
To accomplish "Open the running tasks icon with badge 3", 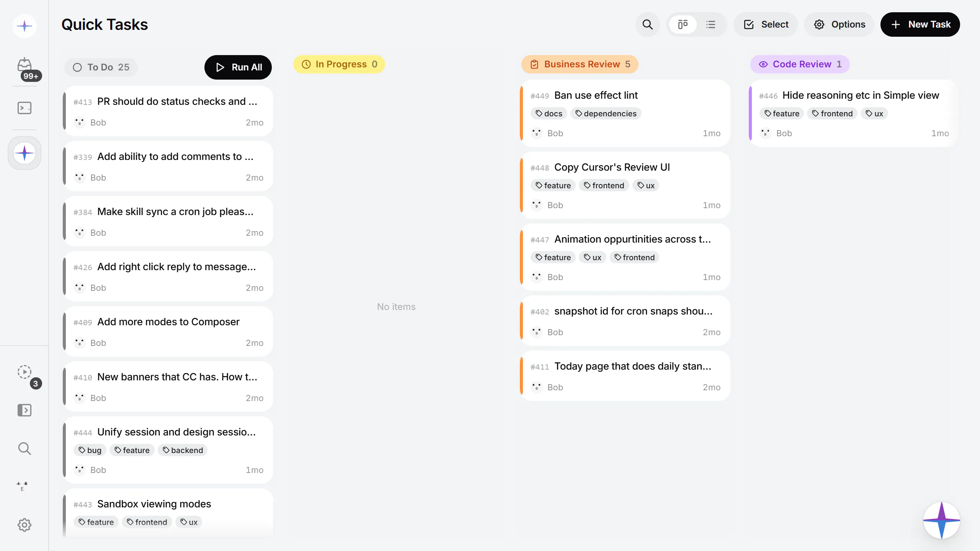I will point(24,372).
